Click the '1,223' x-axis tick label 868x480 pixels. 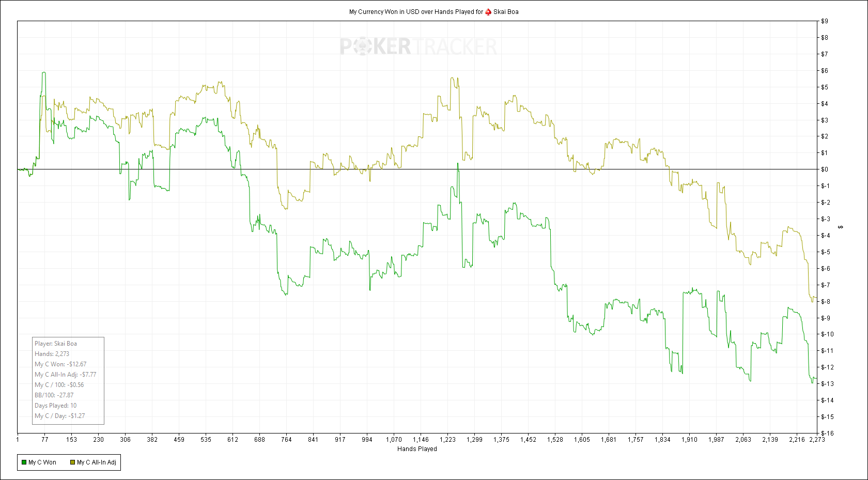[447, 440]
